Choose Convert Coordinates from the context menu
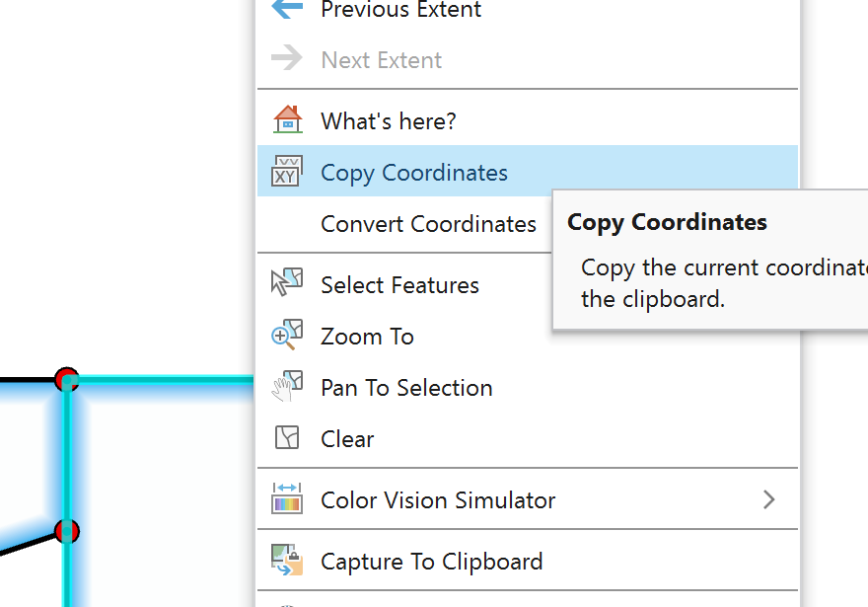 click(x=428, y=224)
